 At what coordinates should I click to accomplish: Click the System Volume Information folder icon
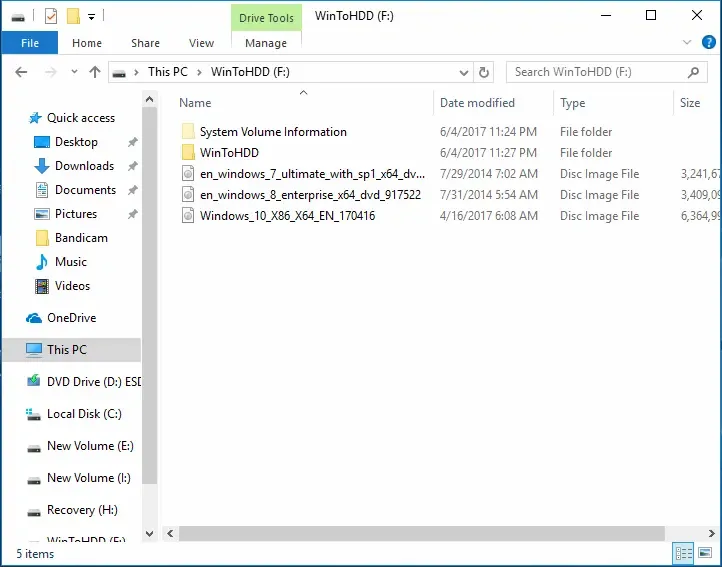(188, 131)
